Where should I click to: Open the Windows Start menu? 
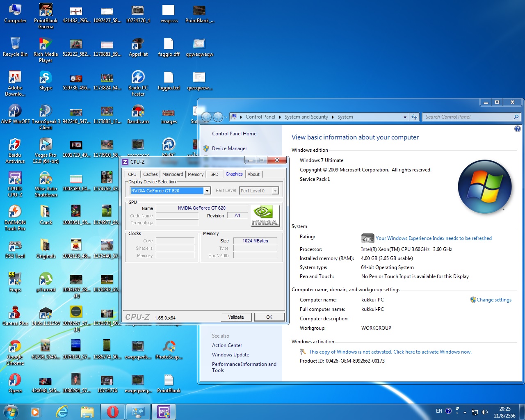click(x=11, y=411)
